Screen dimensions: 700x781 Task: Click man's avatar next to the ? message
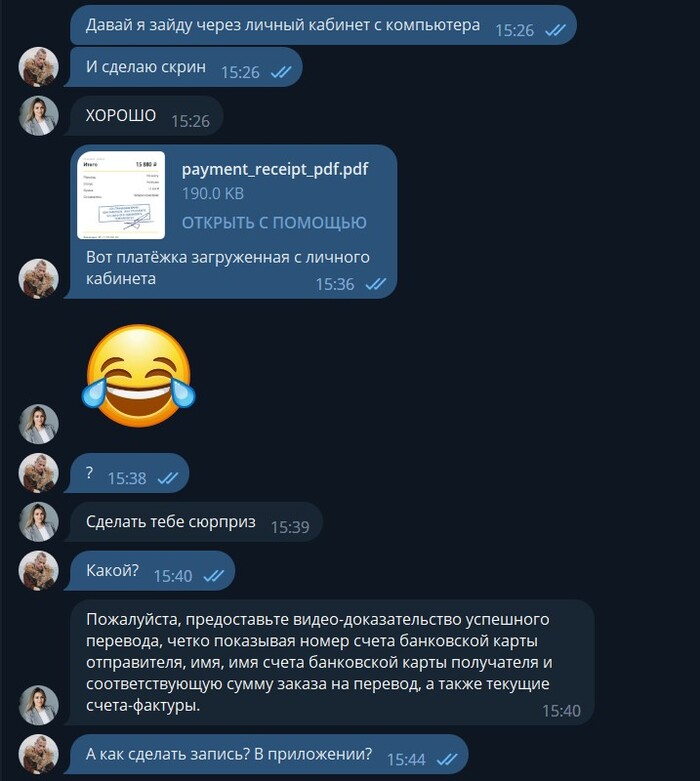[38, 473]
